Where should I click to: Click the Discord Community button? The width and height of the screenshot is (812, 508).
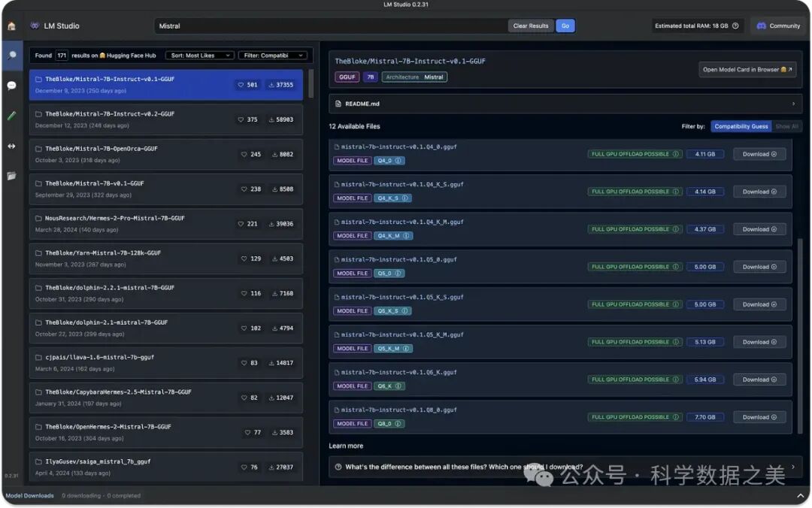[x=778, y=26]
